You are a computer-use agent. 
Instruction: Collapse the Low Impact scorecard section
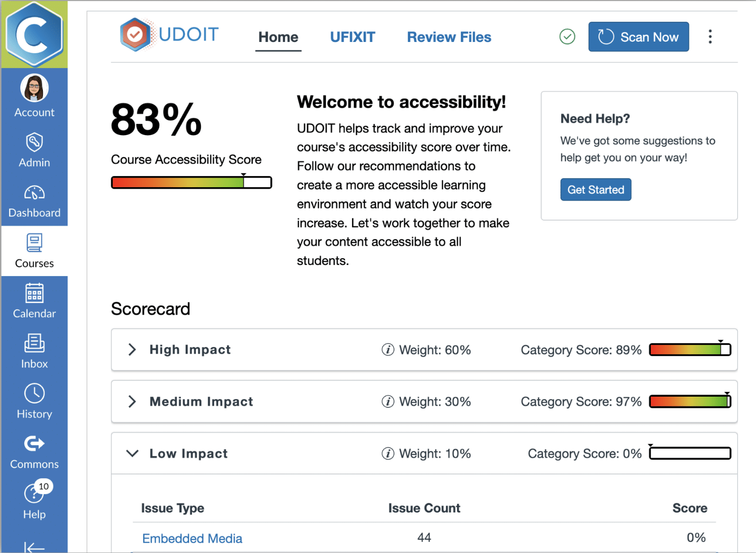(132, 454)
